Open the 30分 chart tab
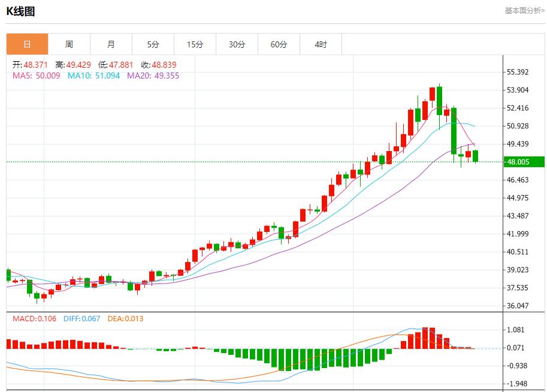This screenshot has height=392, width=547. tap(237, 44)
